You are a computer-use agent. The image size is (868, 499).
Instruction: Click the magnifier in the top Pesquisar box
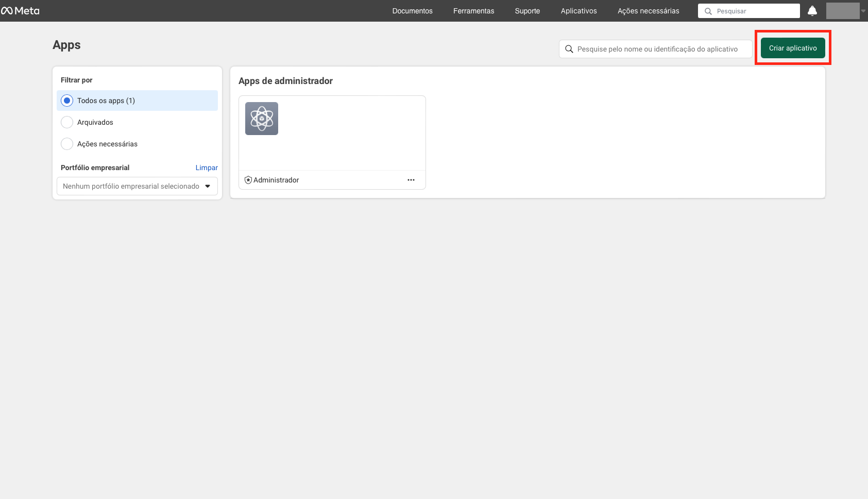click(x=708, y=11)
